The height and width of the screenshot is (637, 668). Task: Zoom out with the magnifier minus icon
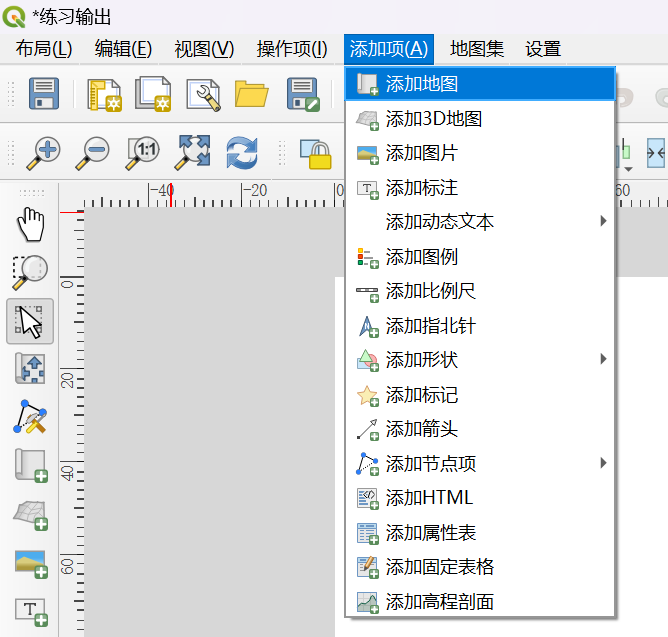coord(92,153)
